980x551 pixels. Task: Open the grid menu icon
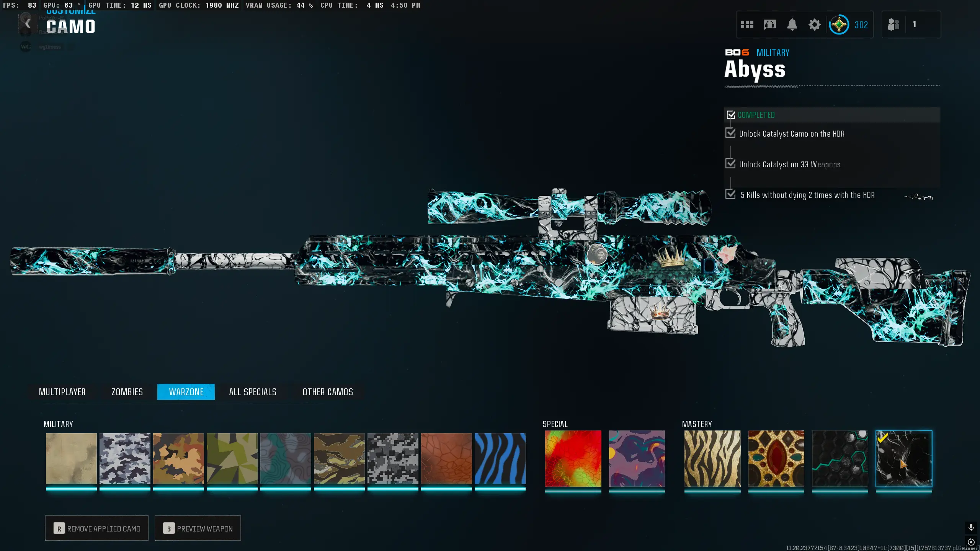[747, 25]
